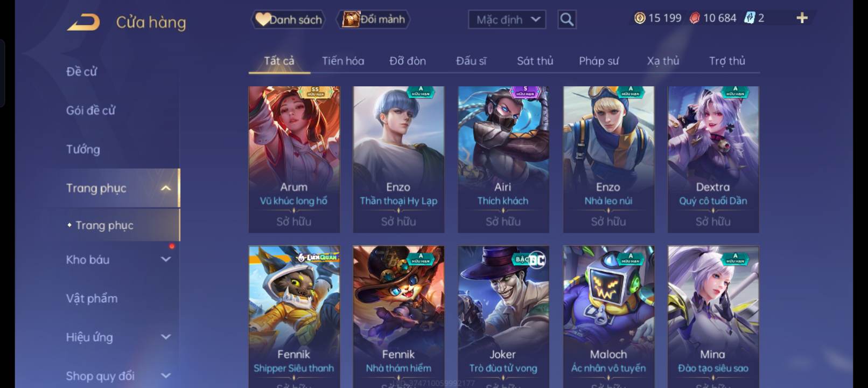Switch to the Tiến hóa tab
Viewport: 868px width, 388px height.
[343, 61]
